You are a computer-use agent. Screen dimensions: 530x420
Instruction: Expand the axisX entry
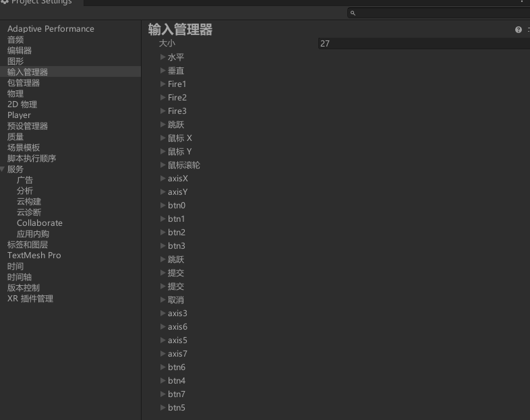click(163, 179)
